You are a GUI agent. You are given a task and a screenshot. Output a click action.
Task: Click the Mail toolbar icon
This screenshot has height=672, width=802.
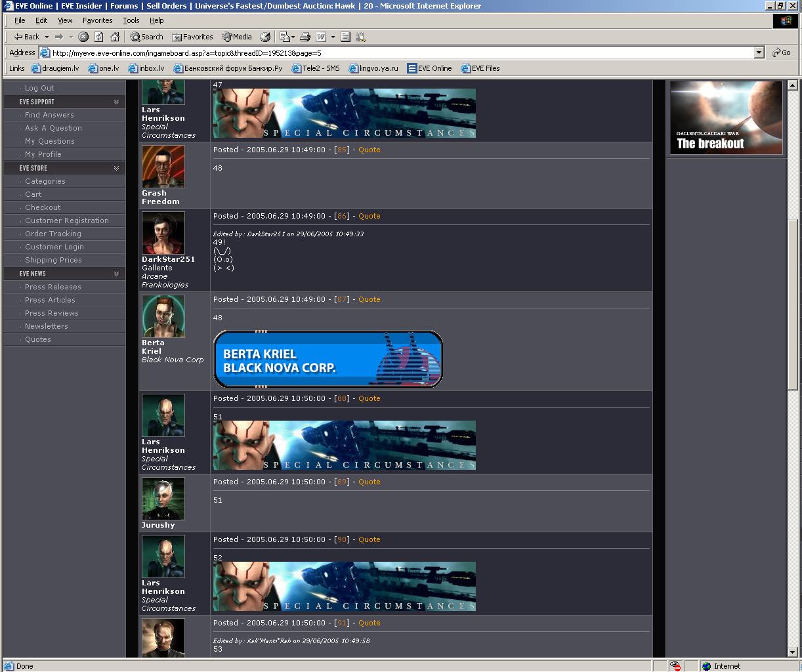(284, 37)
